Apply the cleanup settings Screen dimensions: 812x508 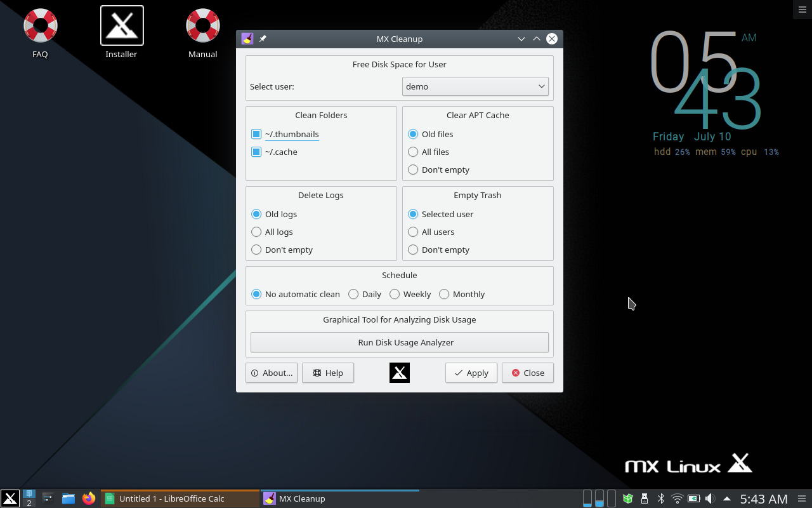(x=471, y=373)
